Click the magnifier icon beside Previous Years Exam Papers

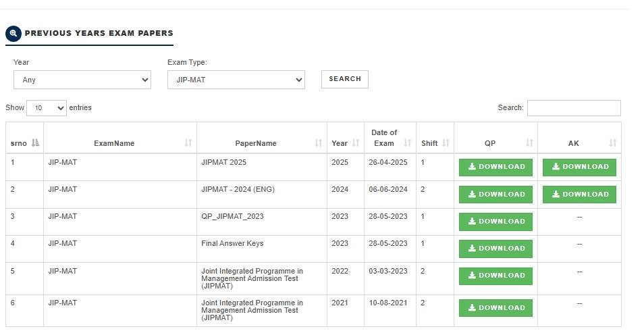13,33
